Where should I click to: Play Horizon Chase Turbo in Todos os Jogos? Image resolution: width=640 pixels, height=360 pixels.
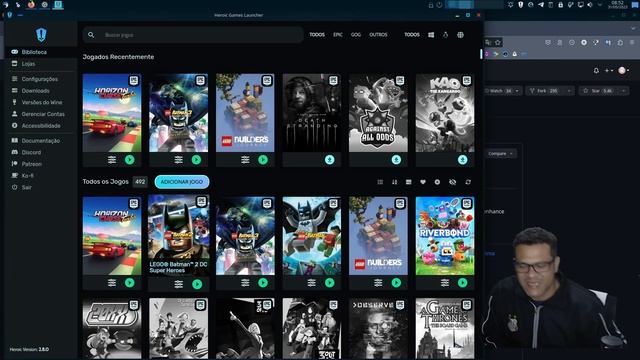(130, 282)
